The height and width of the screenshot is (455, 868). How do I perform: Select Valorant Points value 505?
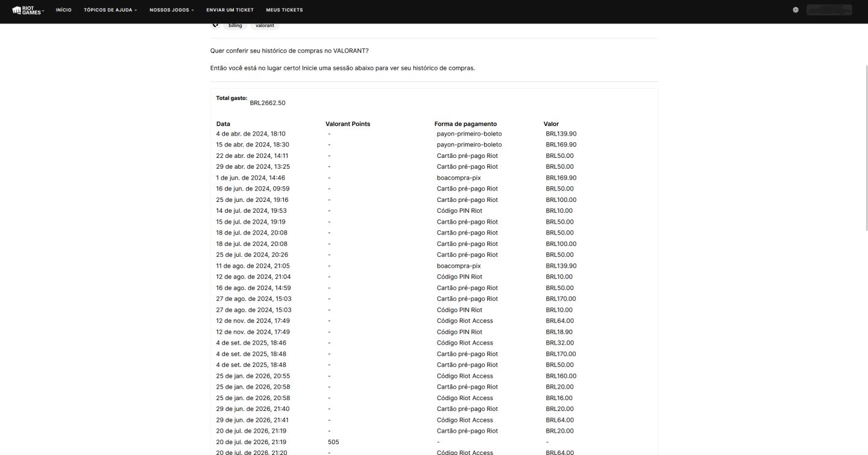click(333, 442)
